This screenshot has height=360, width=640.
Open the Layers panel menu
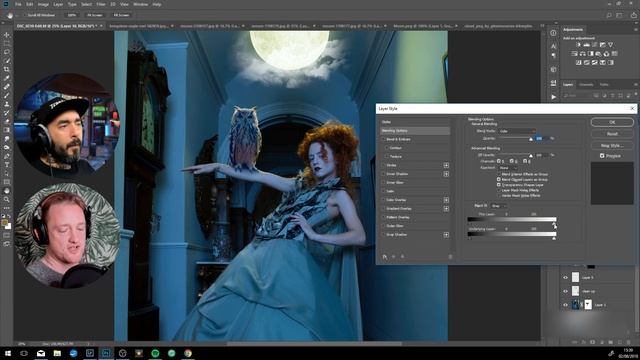tap(636, 84)
